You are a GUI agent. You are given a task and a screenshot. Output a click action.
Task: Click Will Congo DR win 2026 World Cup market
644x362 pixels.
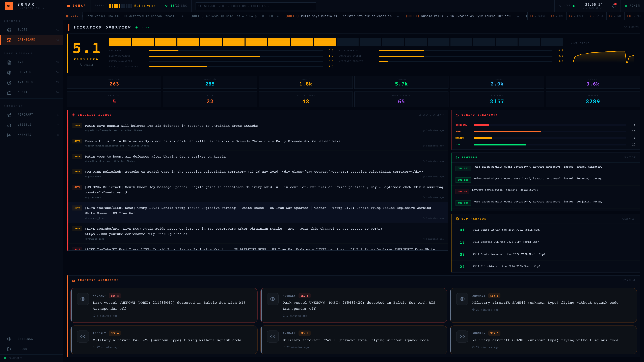[546, 230]
